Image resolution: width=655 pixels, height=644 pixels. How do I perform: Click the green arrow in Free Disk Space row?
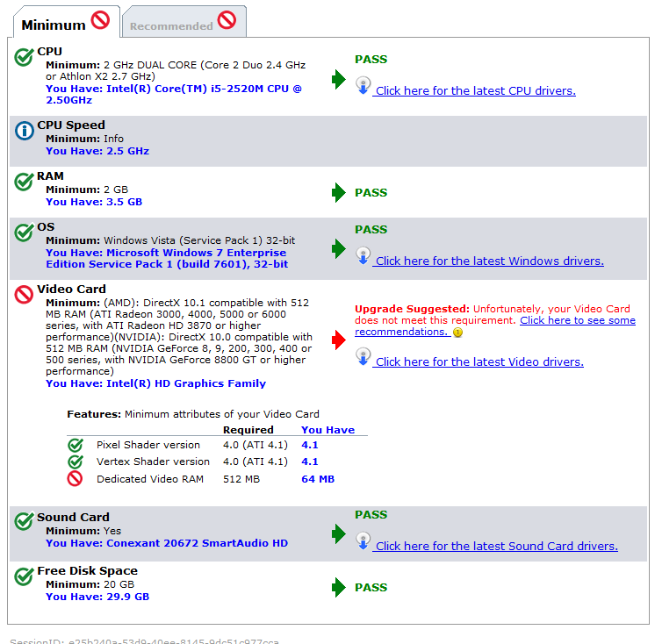coord(339,588)
